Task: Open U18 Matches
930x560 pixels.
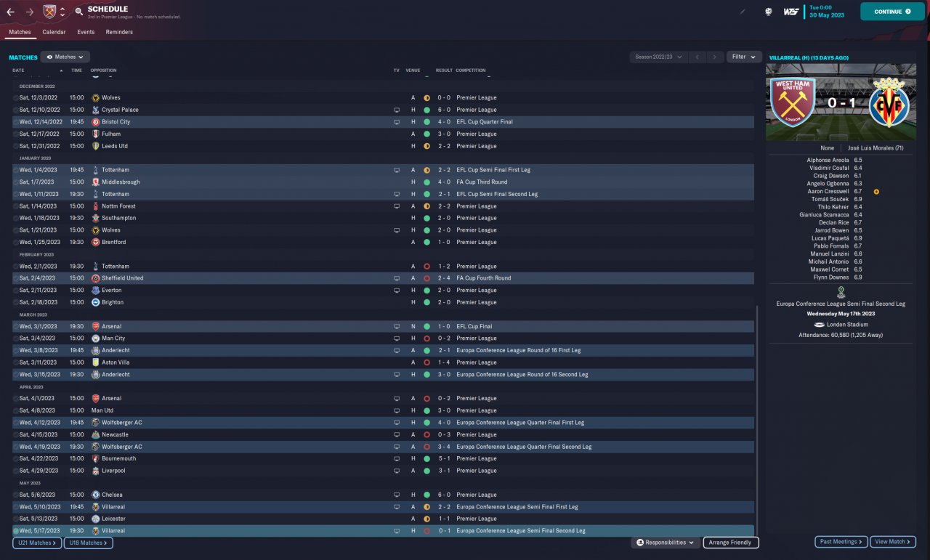Action: [x=88, y=543]
